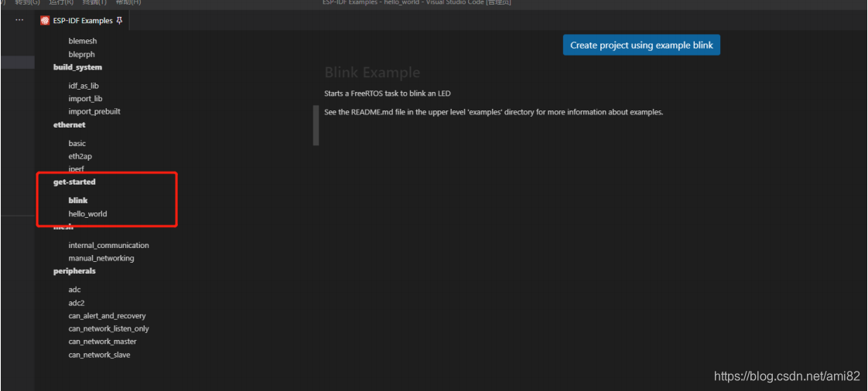Select the import_prebuilt example
868x391 pixels.
tap(94, 111)
